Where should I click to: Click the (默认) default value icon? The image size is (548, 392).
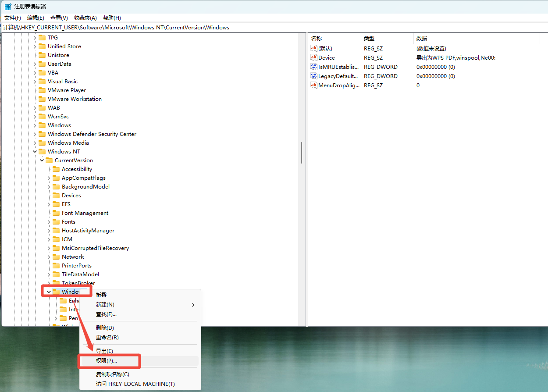[x=313, y=48]
